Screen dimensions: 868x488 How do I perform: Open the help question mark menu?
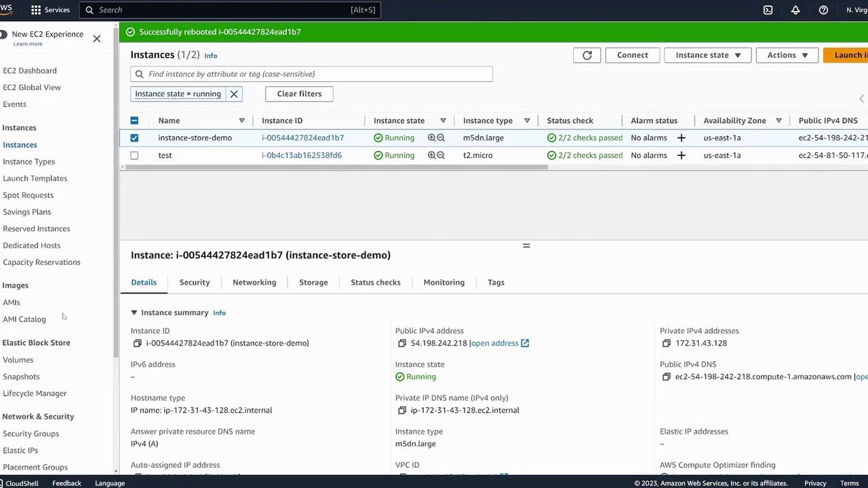[x=823, y=10]
